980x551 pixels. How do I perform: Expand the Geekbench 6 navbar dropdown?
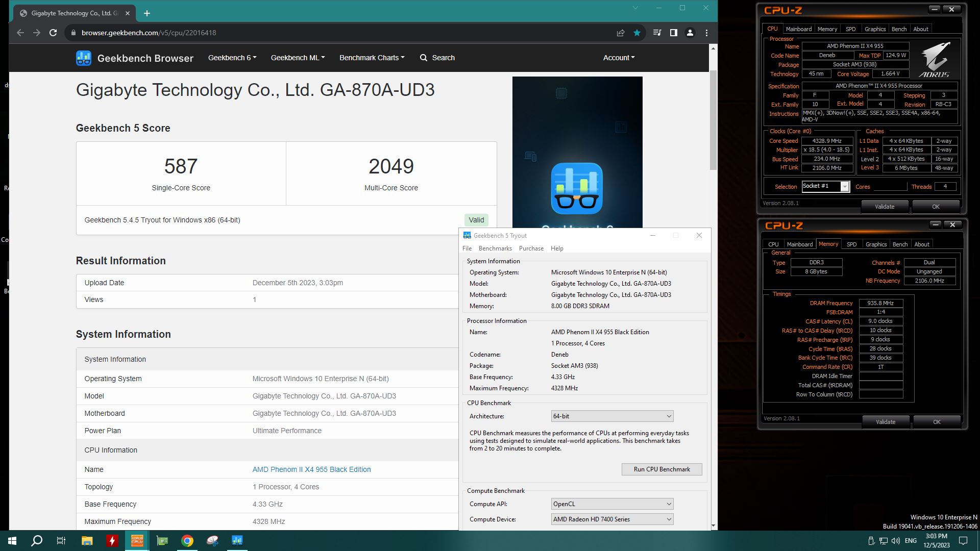[232, 58]
